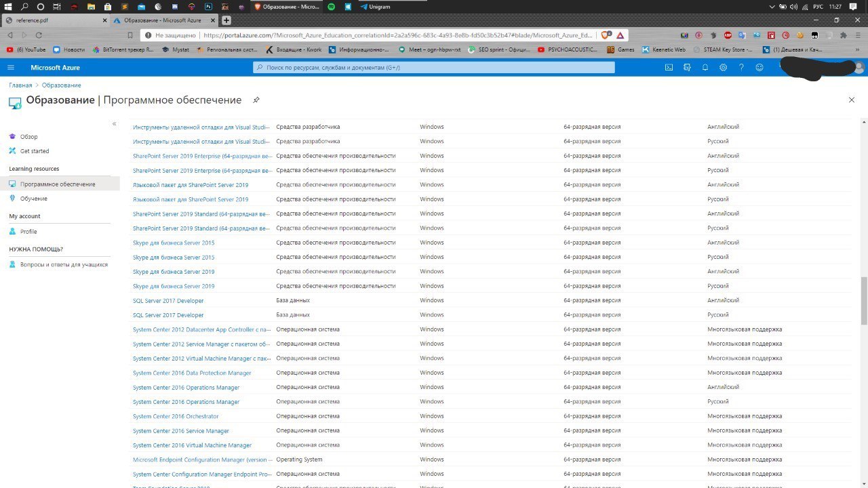Select the Get started sidebar item
868x488 pixels.
point(35,151)
